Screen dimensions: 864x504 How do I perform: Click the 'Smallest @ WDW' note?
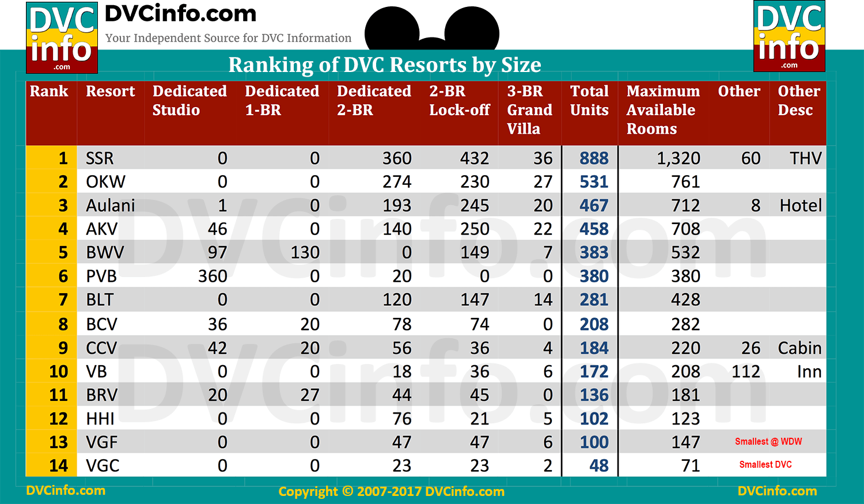click(768, 442)
